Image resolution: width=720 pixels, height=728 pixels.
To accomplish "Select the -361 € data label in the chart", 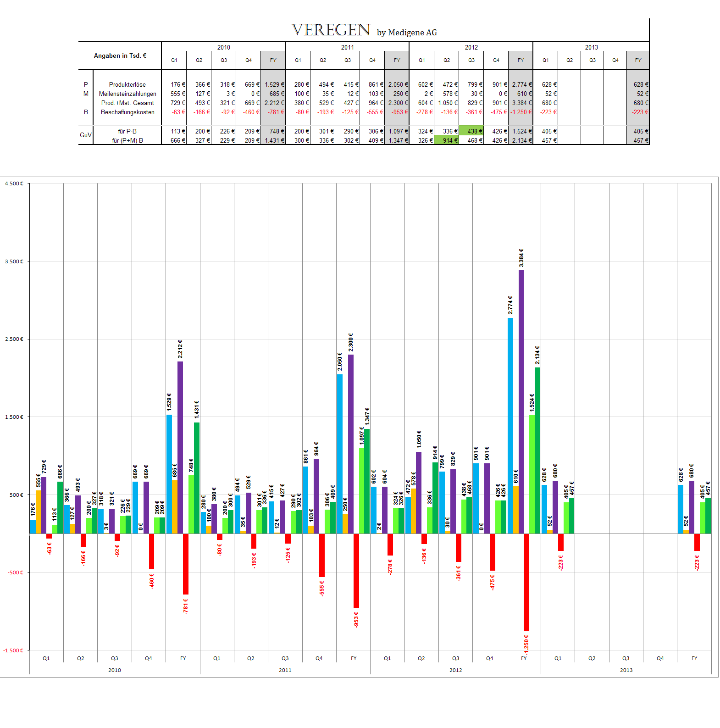I will (459, 573).
